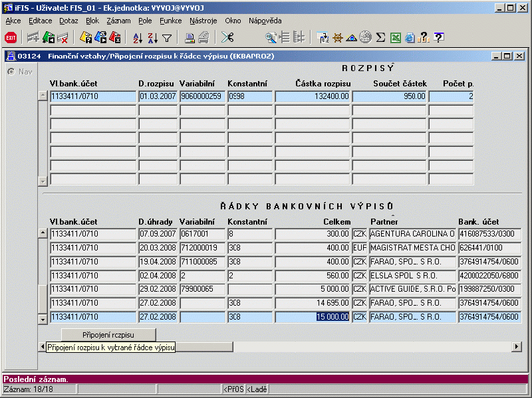Click partner cell MAGISTRAT MESTA CHO
The height and width of the screenshot is (398, 532).
point(412,248)
